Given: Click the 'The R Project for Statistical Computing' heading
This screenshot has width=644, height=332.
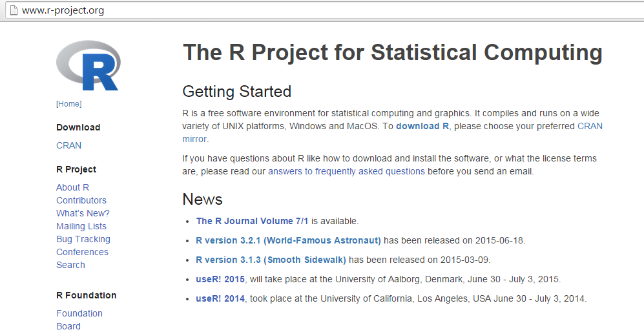Looking at the screenshot, I should (x=393, y=52).
